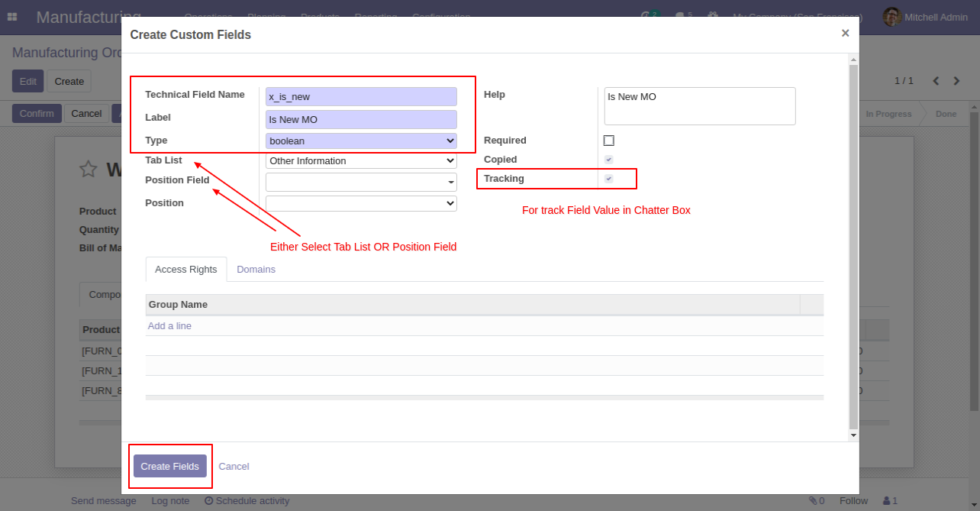Image resolution: width=980 pixels, height=511 pixels.
Task: Click the Follow button in chatter
Action: coord(853,501)
